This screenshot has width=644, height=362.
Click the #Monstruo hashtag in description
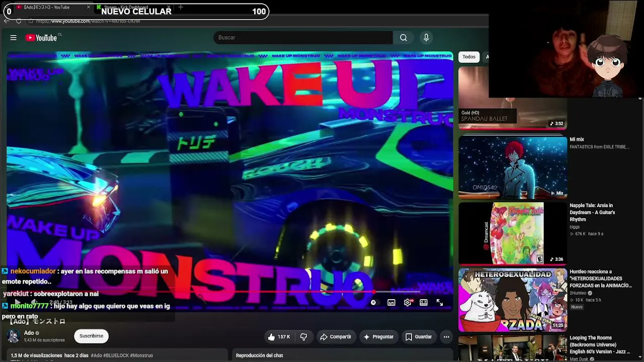point(141,355)
